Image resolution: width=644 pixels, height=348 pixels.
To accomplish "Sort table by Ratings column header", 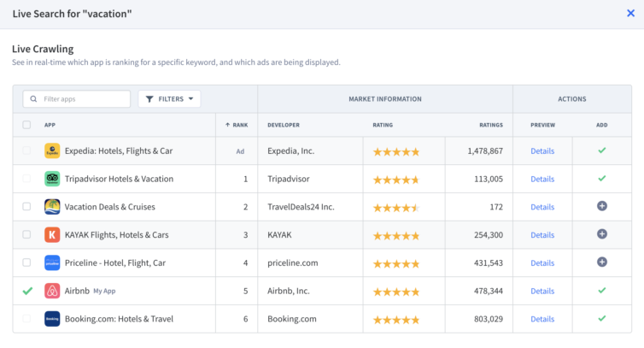I will point(490,125).
